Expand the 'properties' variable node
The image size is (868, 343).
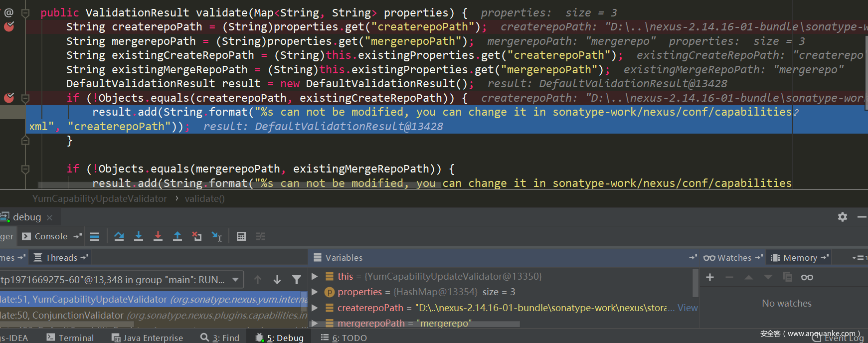coord(315,292)
